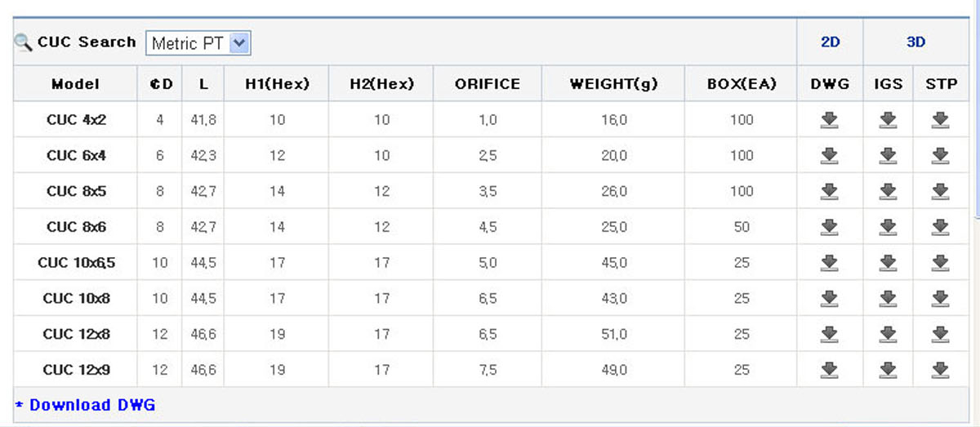
Task: Click the Model column header
Action: pos(75,84)
